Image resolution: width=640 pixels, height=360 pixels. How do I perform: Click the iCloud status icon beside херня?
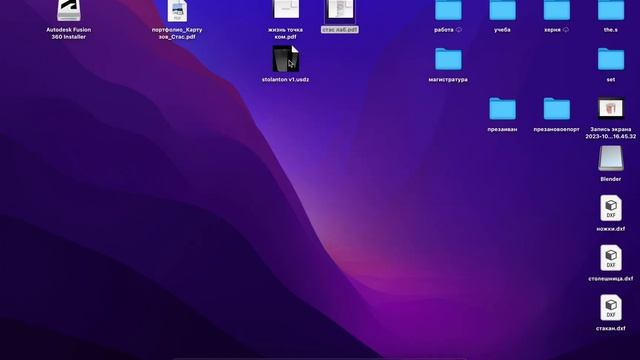tap(566, 30)
